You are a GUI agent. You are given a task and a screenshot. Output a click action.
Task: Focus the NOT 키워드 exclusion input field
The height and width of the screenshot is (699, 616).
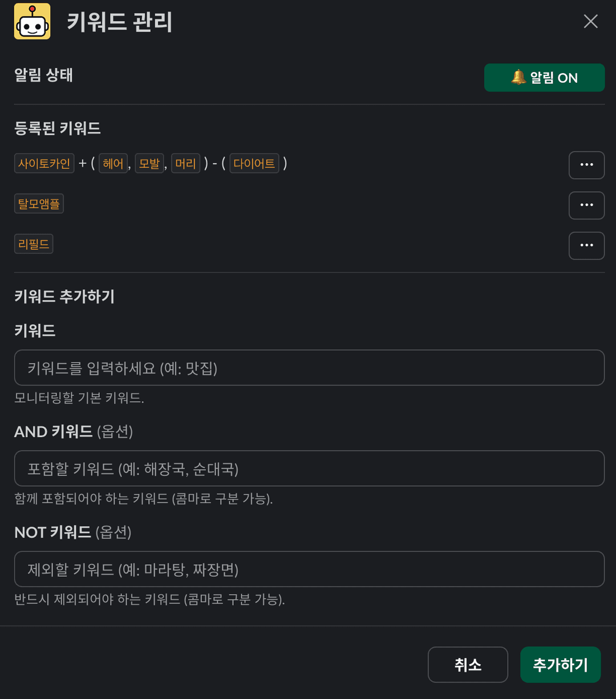tap(308, 569)
